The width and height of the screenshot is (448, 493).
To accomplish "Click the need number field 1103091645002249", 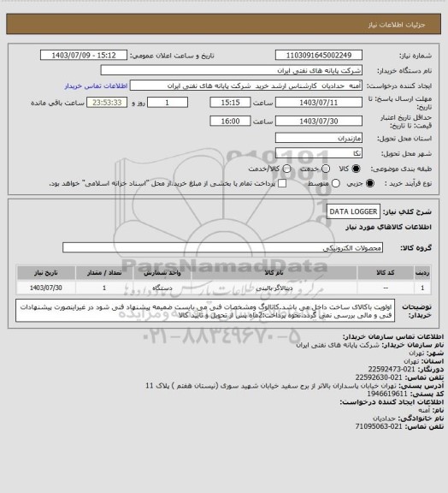I will [x=319, y=55].
